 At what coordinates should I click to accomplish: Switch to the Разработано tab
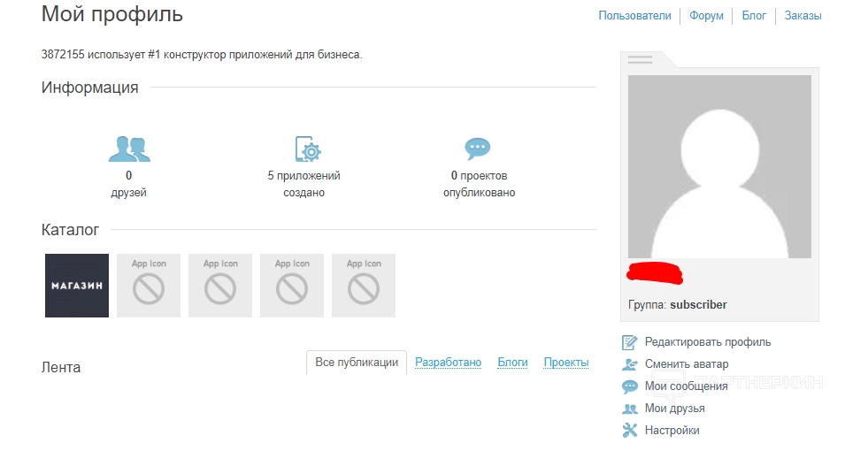[449, 363]
